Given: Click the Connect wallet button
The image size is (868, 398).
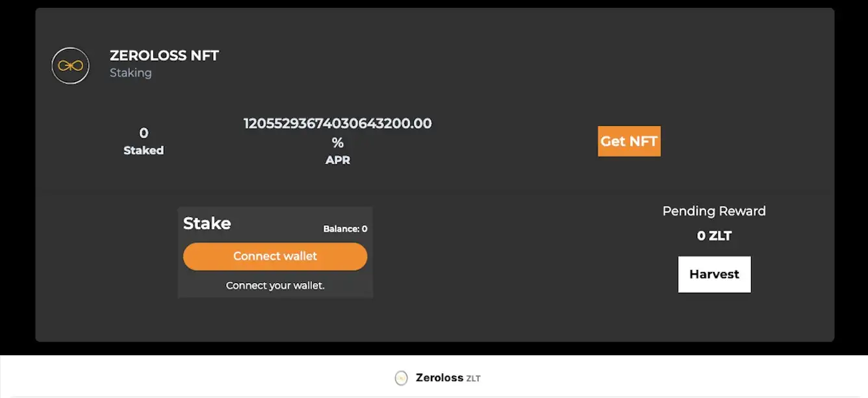Looking at the screenshot, I should (x=275, y=256).
